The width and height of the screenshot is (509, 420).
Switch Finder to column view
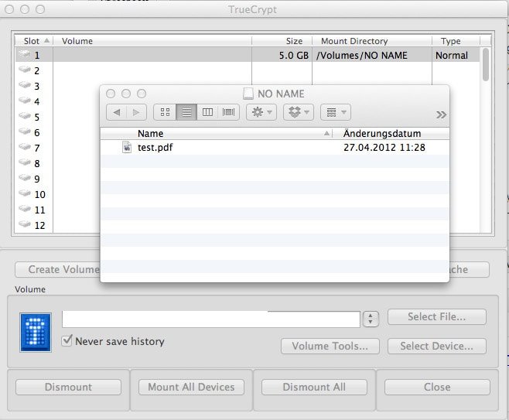click(207, 112)
